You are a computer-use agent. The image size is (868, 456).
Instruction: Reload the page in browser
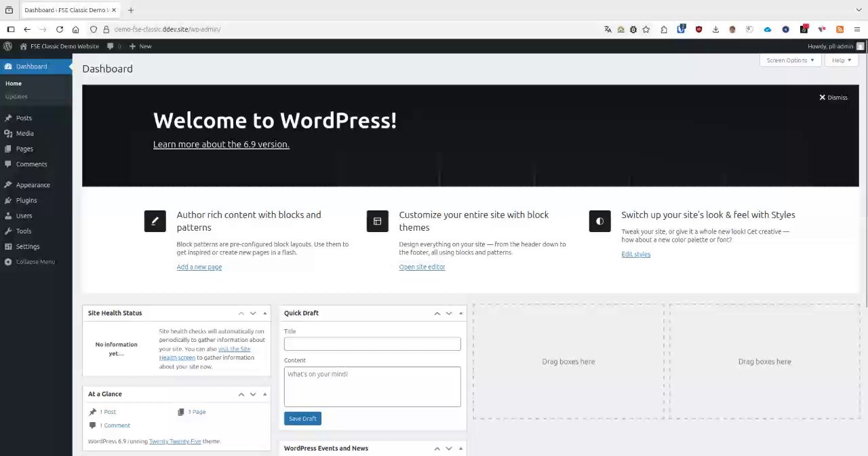pyautogui.click(x=60, y=29)
